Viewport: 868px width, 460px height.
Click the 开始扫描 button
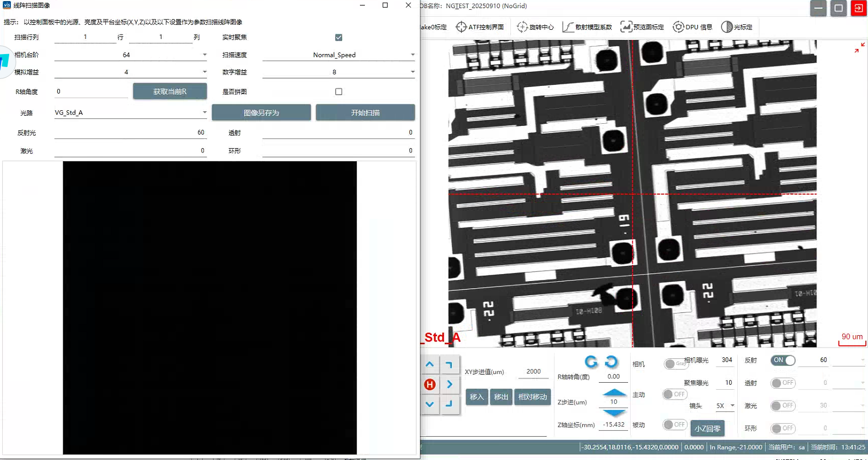tap(365, 112)
